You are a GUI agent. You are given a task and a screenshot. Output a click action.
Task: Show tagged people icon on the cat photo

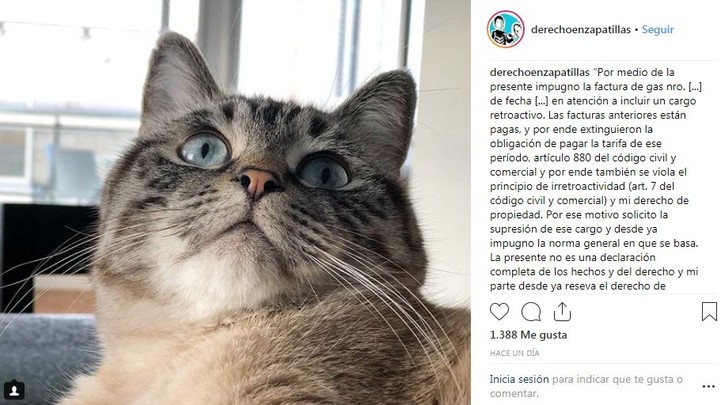pos(14,390)
